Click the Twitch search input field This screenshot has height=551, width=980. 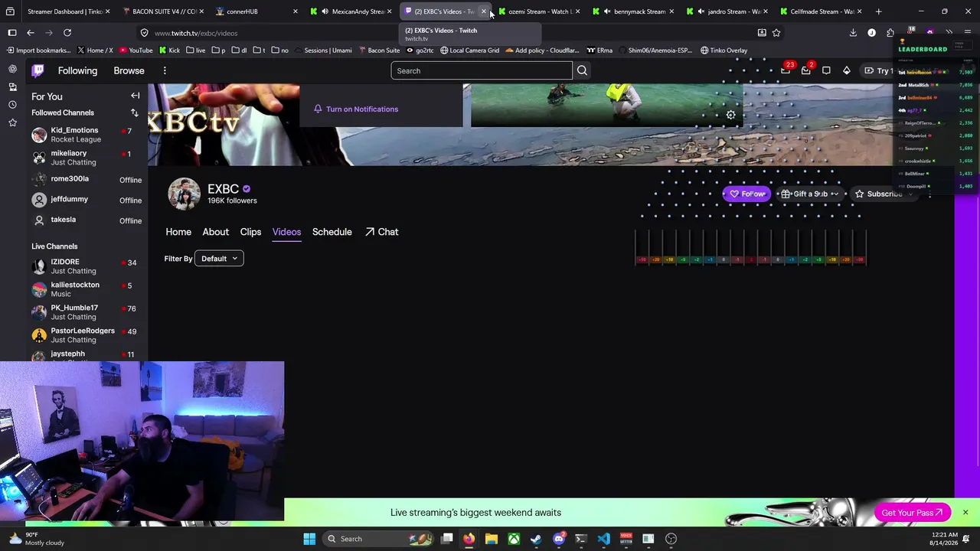[x=482, y=70]
